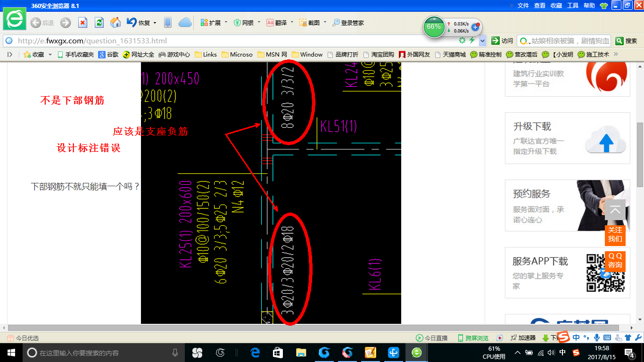Open the Edge browser in the taskbar
This screenshot has height=362, width=644.
coord(255,352)
